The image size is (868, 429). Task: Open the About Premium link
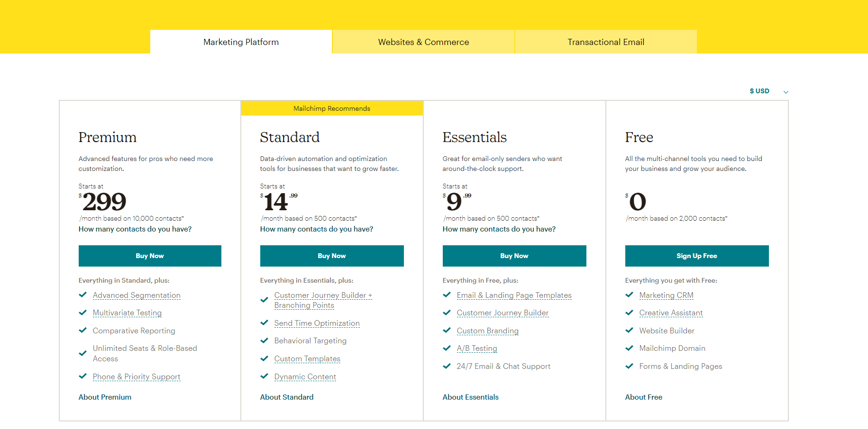coord(105,397)
